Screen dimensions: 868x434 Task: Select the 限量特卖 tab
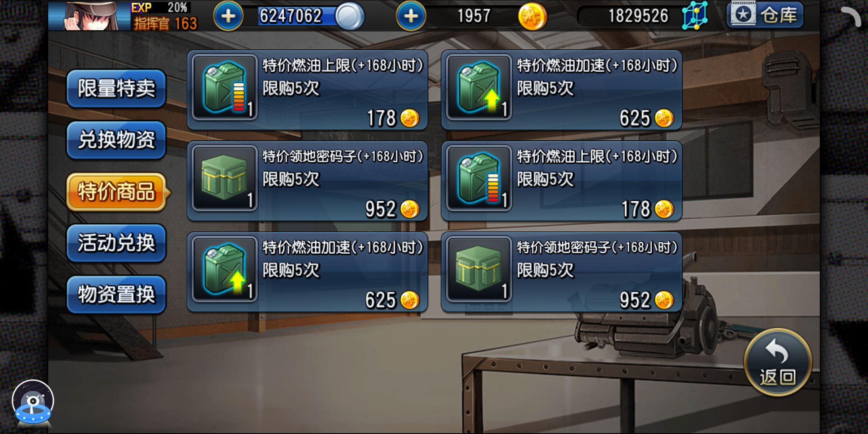[x=116, y=88]
